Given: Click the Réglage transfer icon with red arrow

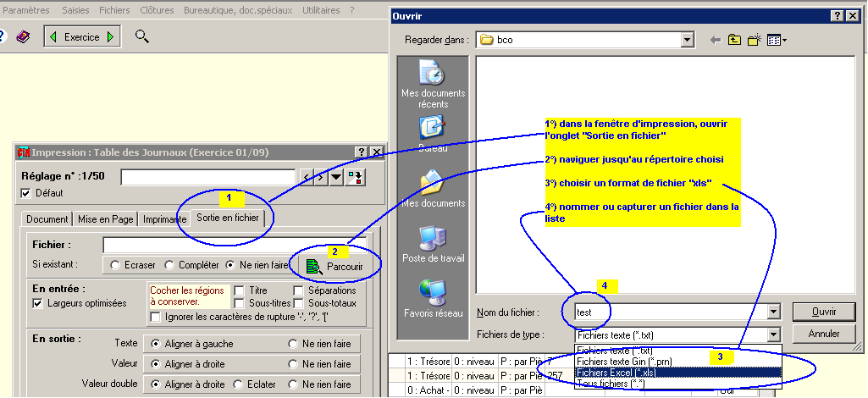Looking at the screenshot, I should 356,178.
